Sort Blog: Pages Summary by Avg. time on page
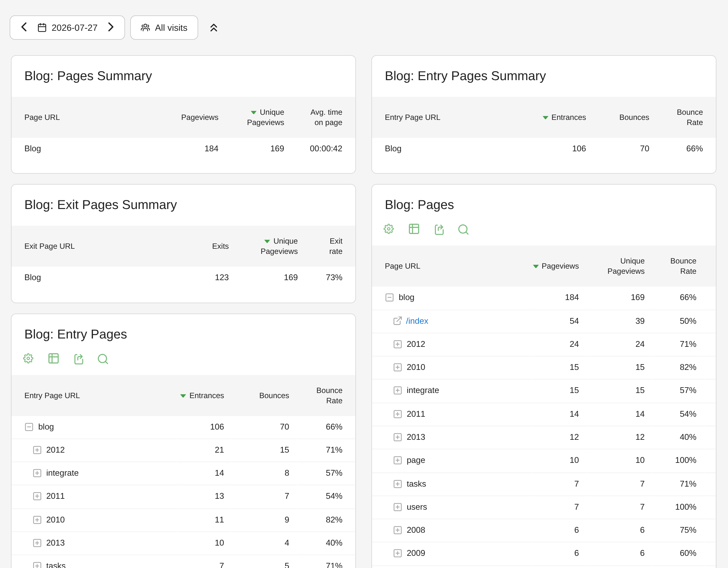Screen dimensions: 728x568 [x=326, y=117]
